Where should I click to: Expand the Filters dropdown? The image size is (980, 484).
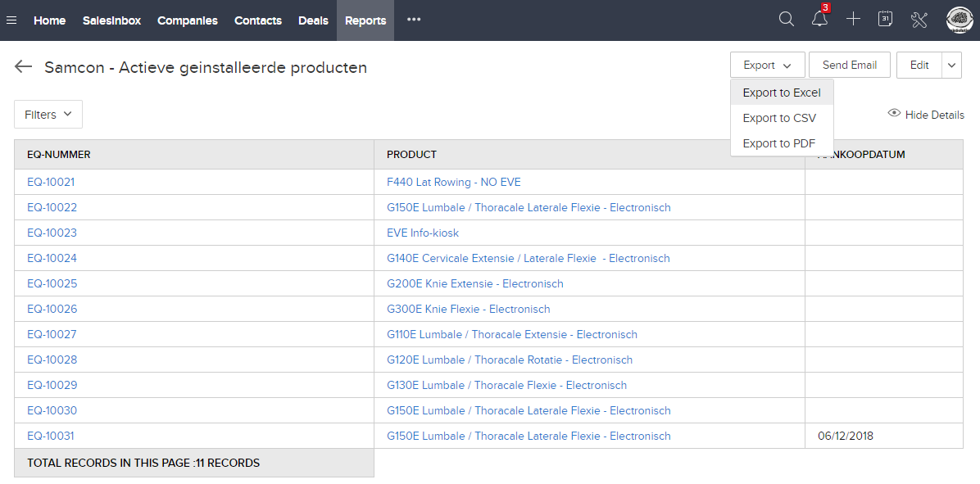pyautogui.click(x=48, y=115)
